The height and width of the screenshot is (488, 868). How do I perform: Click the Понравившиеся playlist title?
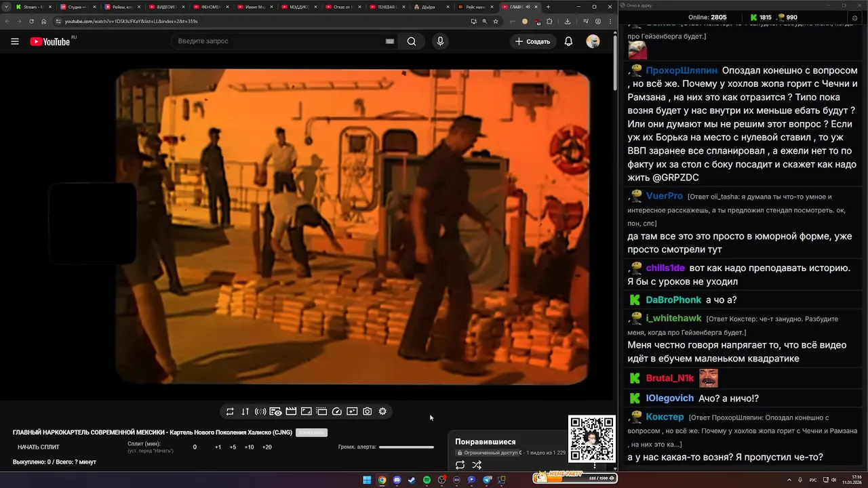tap(486, 442)
